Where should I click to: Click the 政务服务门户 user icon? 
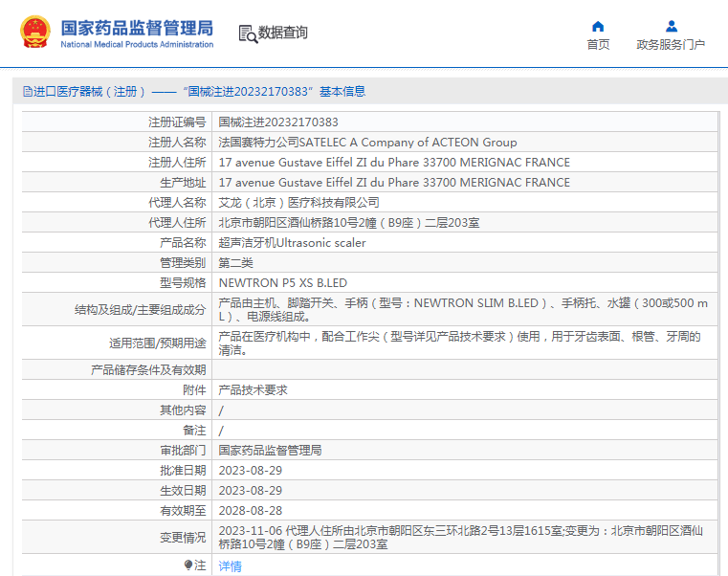pos(671,26)
